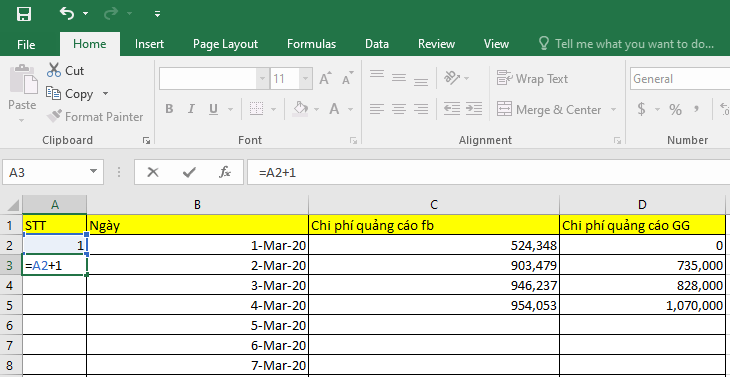Switch to the Home tab
Screen dimensions: 730x377
point(89,44)
